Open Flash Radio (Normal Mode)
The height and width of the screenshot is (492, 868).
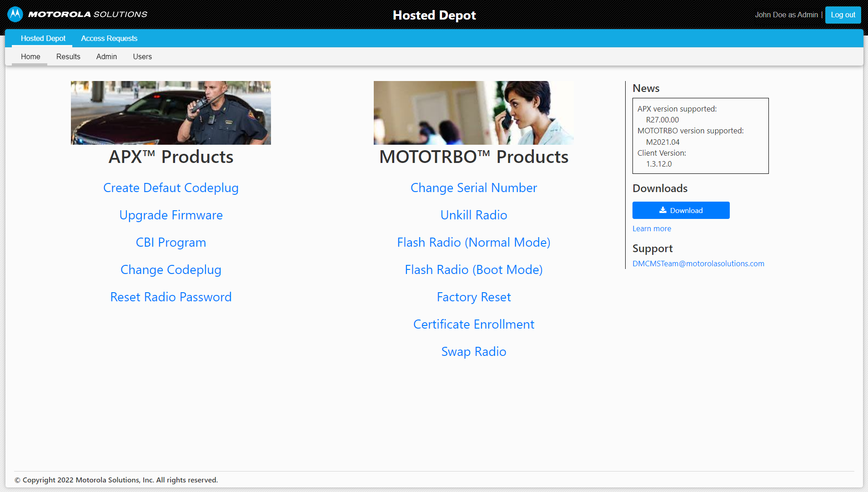[474, 242]
